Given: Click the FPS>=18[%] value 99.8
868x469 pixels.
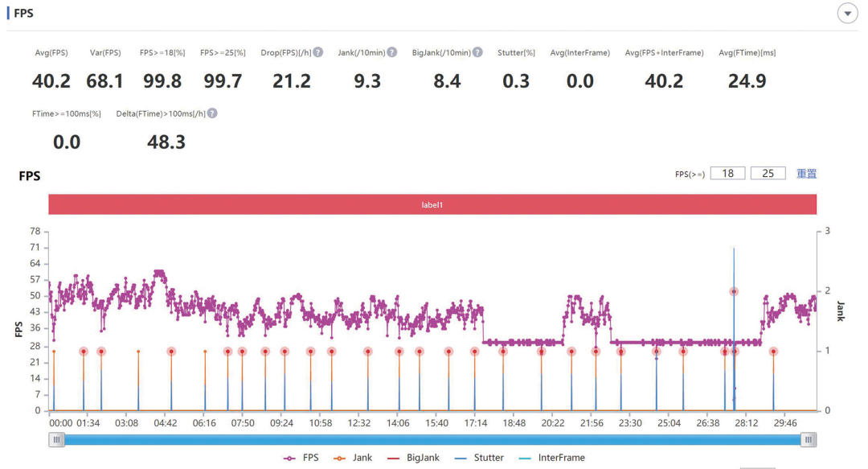Looking at the screenshot, I should (x=162, y=81).
